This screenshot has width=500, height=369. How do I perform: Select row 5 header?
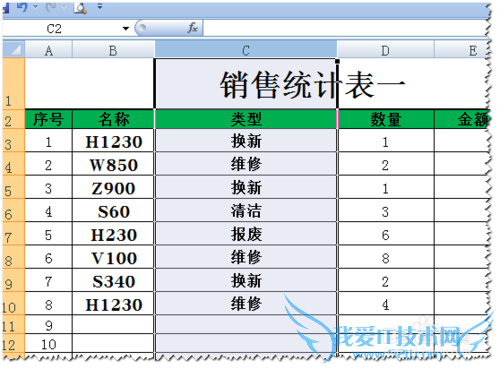point(14,187)
